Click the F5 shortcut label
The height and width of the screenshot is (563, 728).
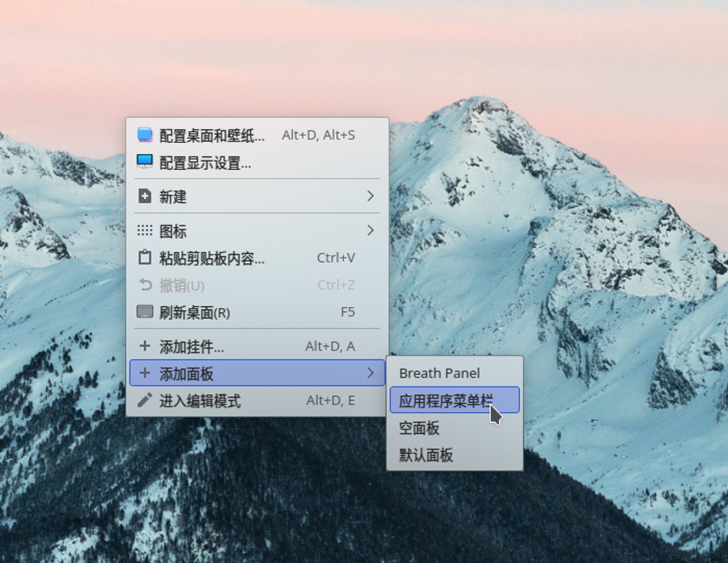[348, 312]
